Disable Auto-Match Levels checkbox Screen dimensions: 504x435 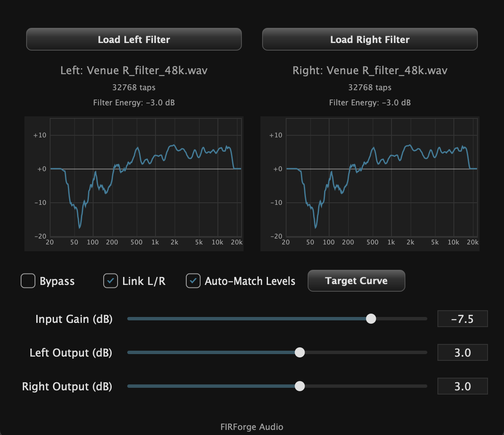tap(193, 281)
